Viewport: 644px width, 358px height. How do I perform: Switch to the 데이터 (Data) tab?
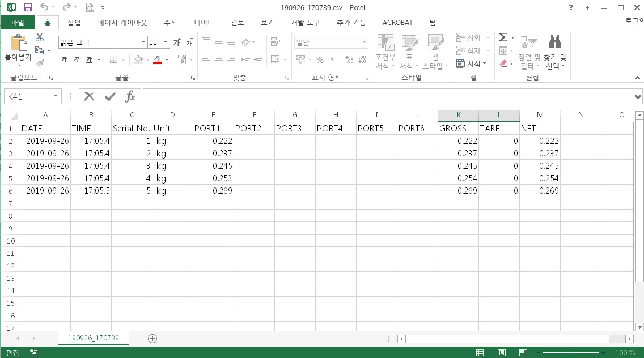(204, 23)
